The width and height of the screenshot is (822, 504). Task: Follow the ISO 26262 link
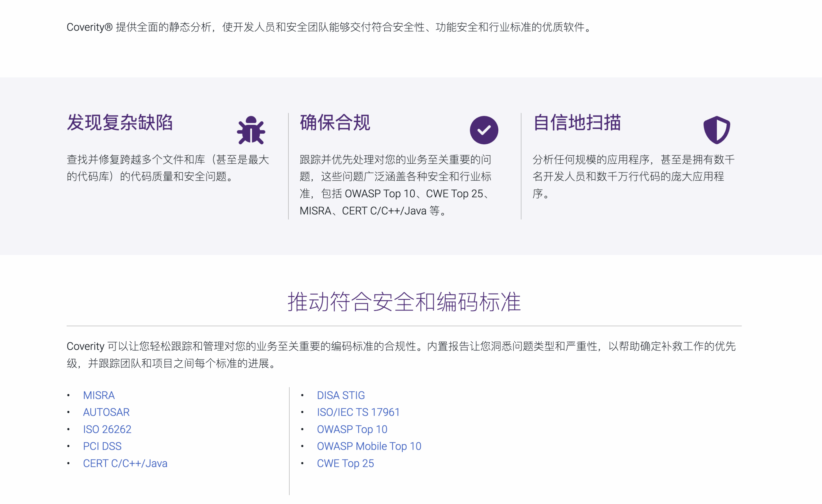pyautogui.click(x=107, y=429)
